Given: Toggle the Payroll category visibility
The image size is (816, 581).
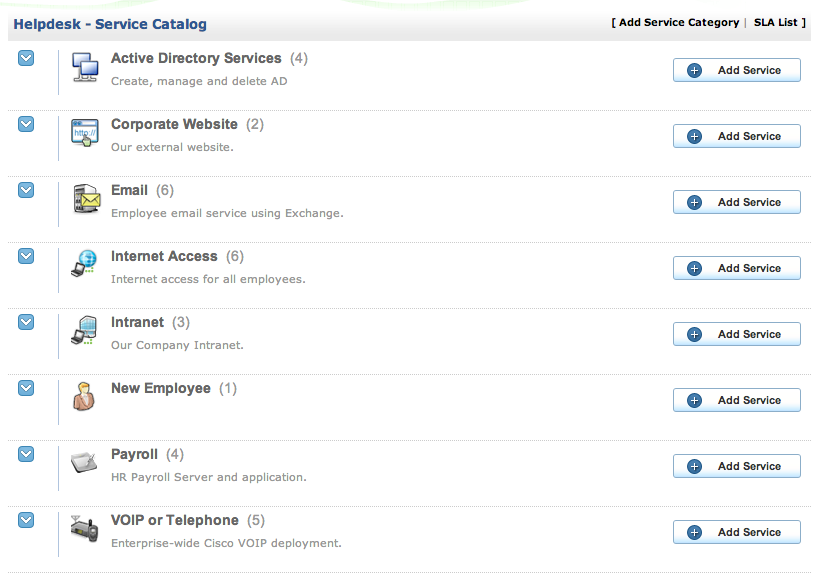Looking at the screenshot, I should 25,454.
